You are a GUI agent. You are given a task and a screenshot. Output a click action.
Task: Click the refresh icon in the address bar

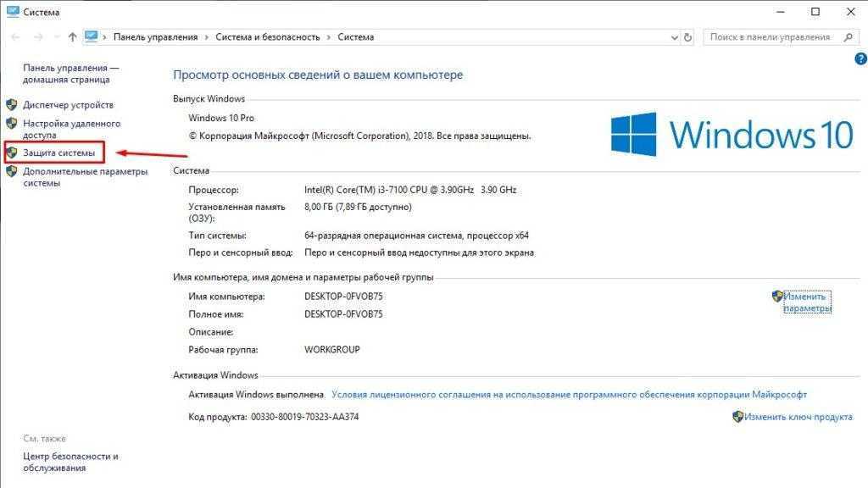tap(687, 37)
